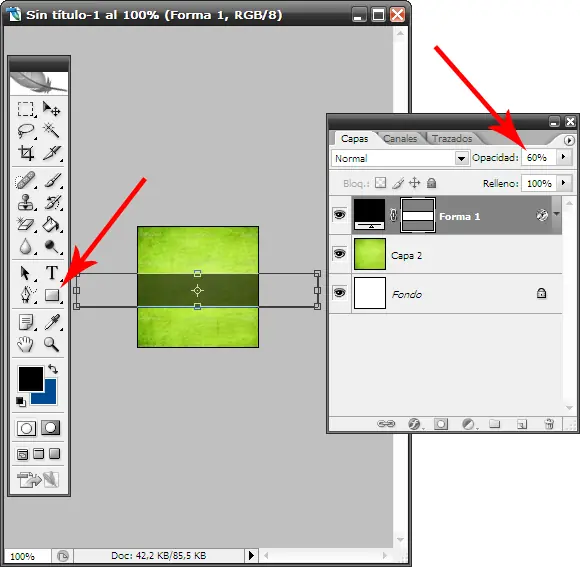Hide the Fondo layer
The height and width of the screenshot is (567, 580).
339,293
